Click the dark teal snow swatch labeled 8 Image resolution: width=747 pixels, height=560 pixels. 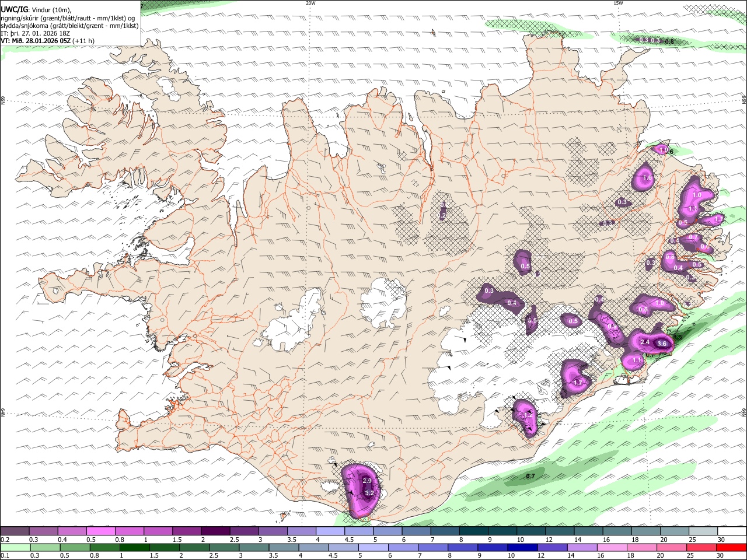click(474, 531)
